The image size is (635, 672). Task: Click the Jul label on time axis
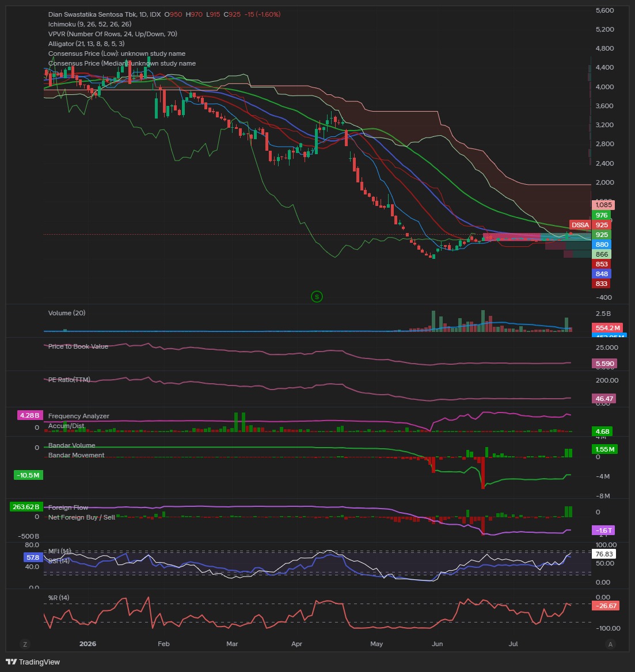click(513, 644)
